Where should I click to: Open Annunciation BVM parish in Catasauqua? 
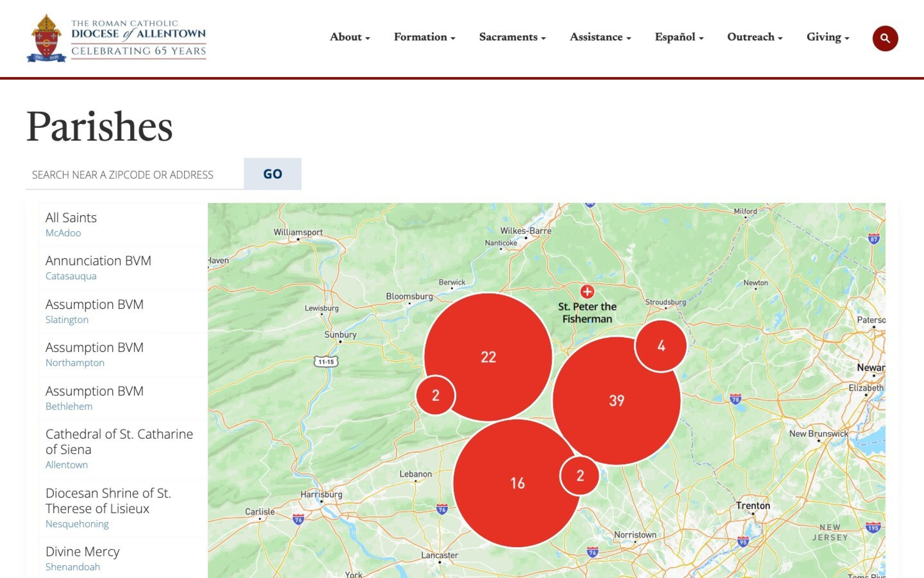pos(123,268)
